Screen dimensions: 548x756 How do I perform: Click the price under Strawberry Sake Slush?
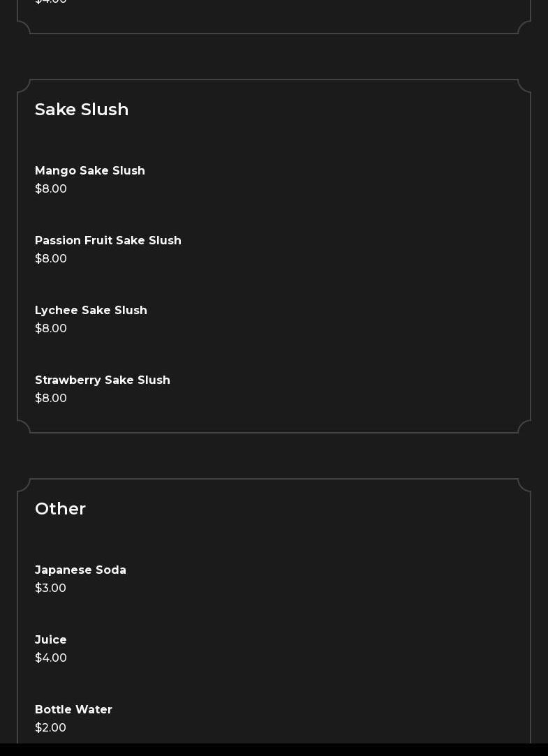coord(50,399)
